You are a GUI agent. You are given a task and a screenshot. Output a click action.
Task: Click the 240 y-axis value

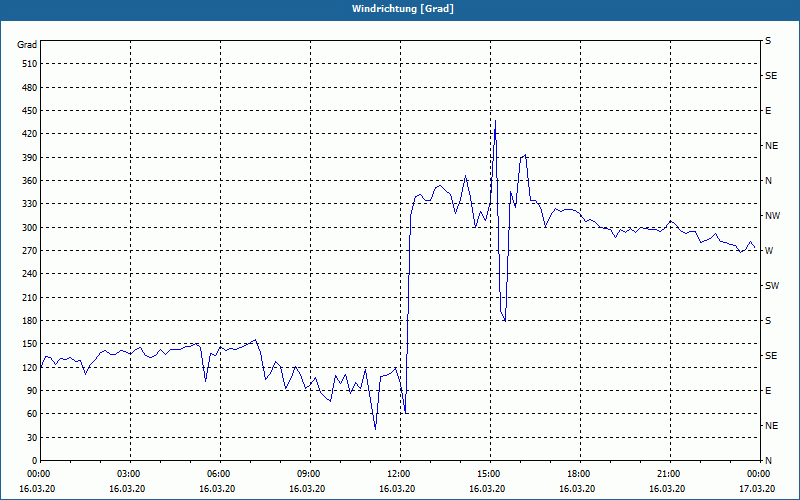30,273
